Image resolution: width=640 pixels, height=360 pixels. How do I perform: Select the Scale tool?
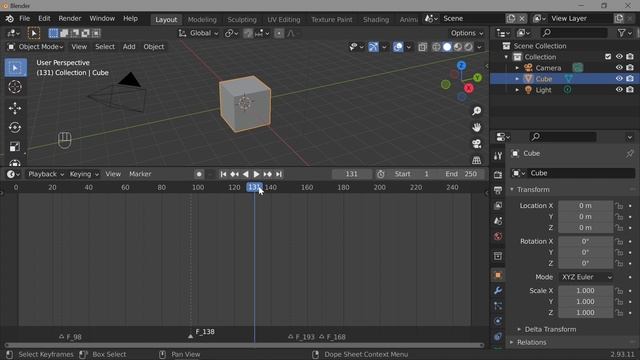tap(15, 147)
